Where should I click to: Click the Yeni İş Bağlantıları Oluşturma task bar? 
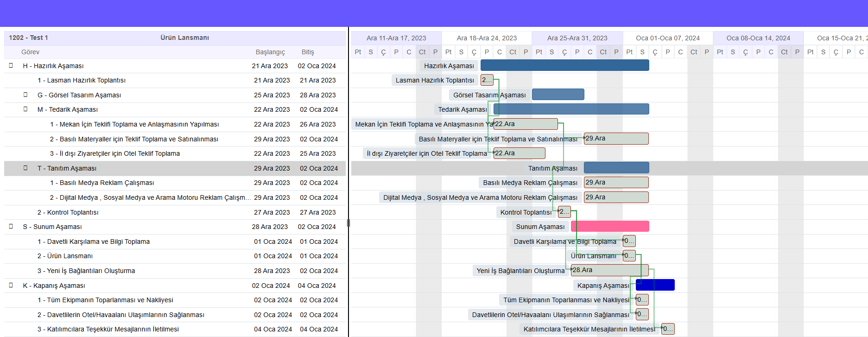609,270
